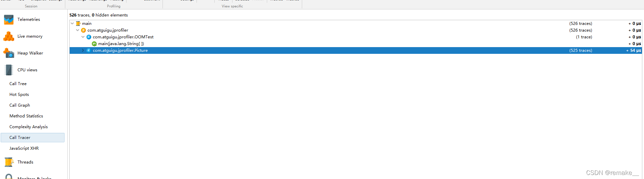Open the Telemetries label
Image resolution: width=644 pixels, height=179 pixels.
[x=29, y=20]
